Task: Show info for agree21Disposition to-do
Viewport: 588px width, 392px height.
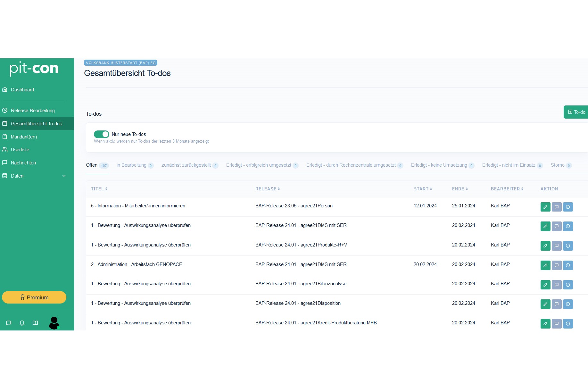Action: [x=568, y=304]
